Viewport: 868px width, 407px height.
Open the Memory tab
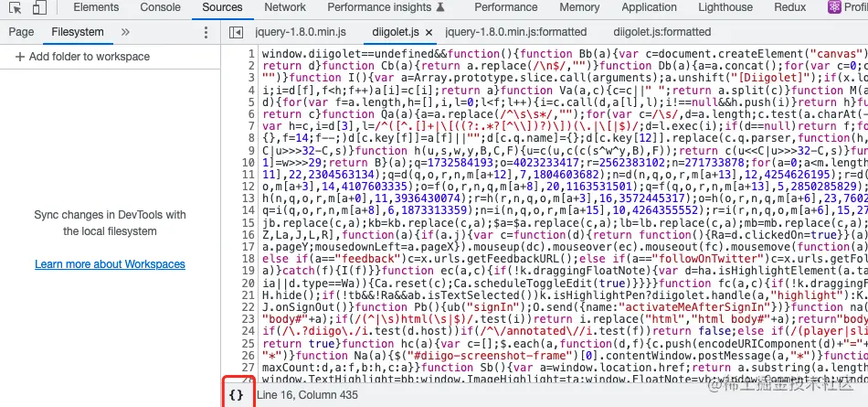pyautogui.click(x=579, y=7)
